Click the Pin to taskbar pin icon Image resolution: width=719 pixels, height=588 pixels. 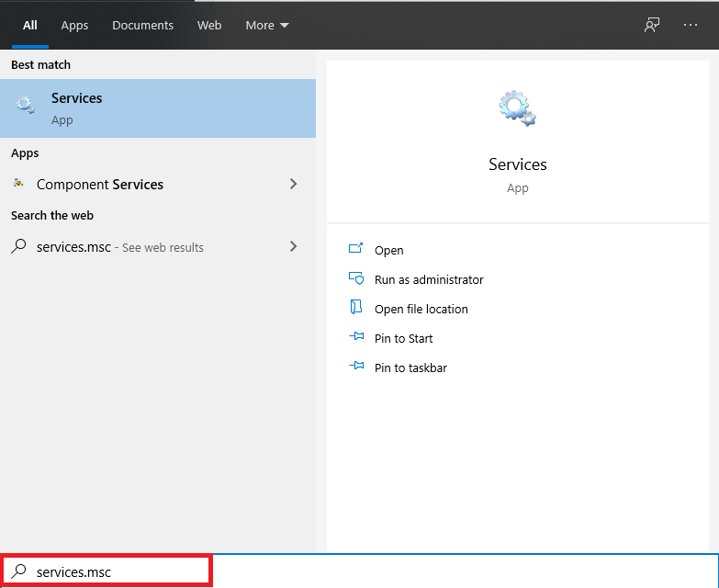pyautogui.click(x=356, y=366)
